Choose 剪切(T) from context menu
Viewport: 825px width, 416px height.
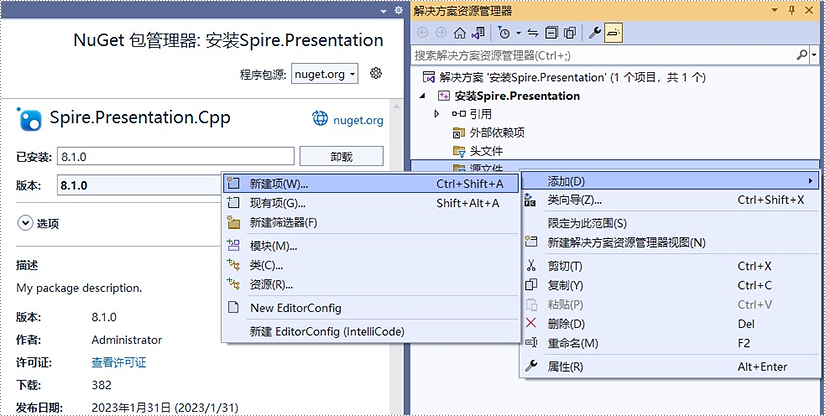click(670, 266)
